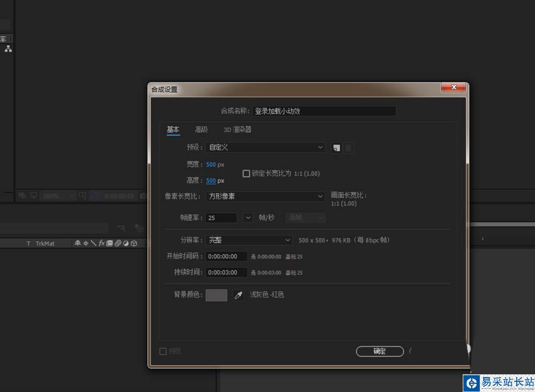Toggle the 预览 preview checkbox
This screenshot has height=392, width=535.
(163, 351)
